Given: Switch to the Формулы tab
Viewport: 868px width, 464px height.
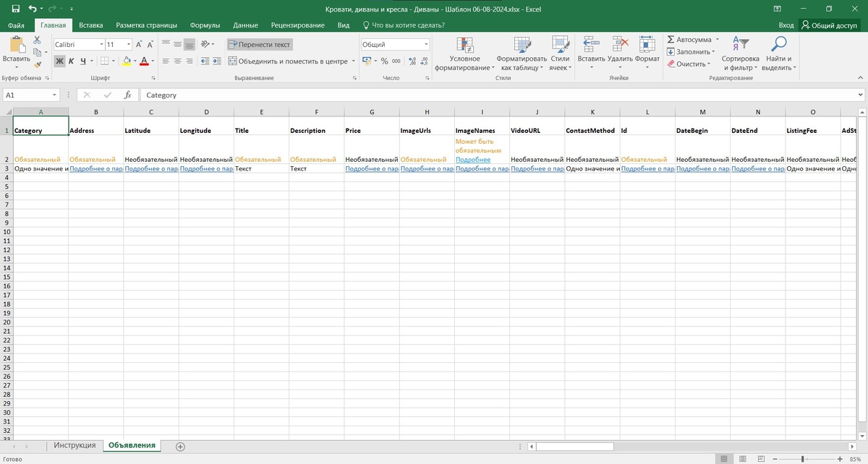Looking at the screenshot, I should [205, 25].
